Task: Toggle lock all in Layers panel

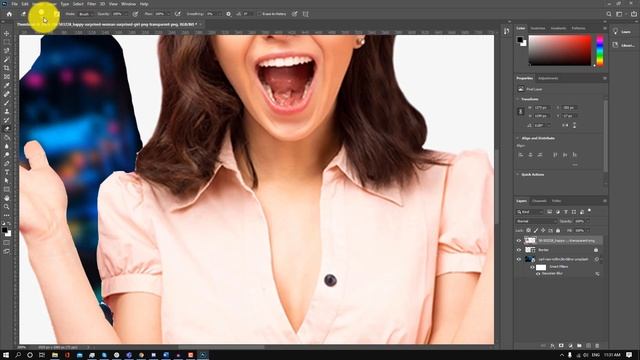Action: point(558,231)
